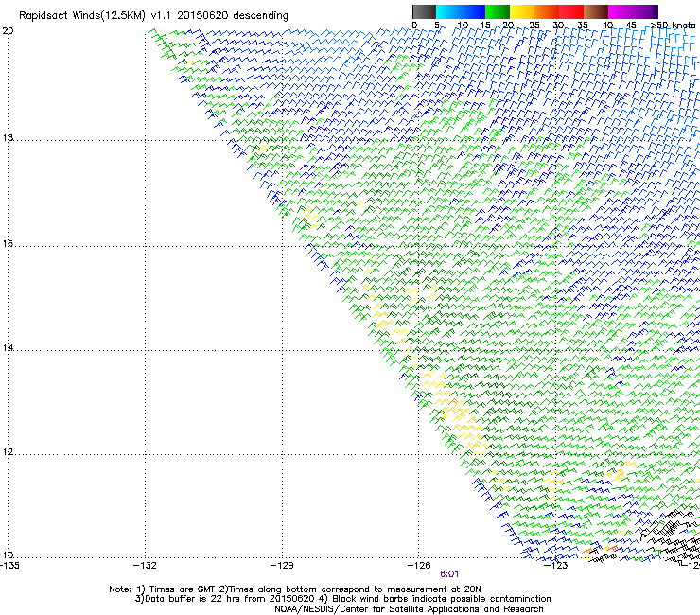Click the magenta 40-45 knots legend swatch
The width and height of the screenshot is (700, 615).
(621, 11)
